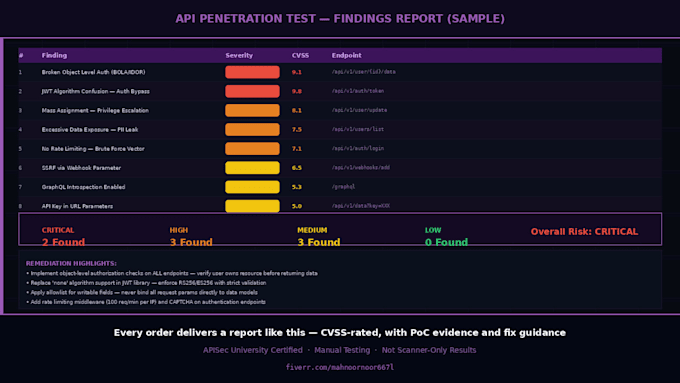
Task: Click the "HIGH" summary label
Action: coord(179,230)
